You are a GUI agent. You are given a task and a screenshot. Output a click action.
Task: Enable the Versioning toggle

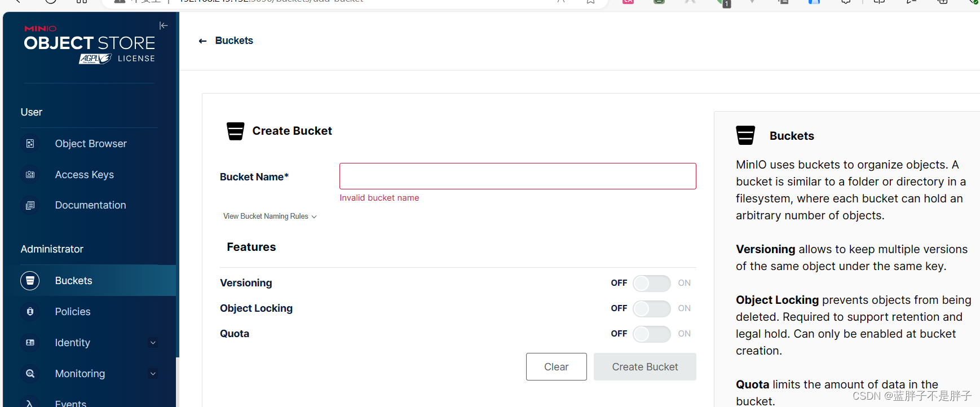[651, 283]
